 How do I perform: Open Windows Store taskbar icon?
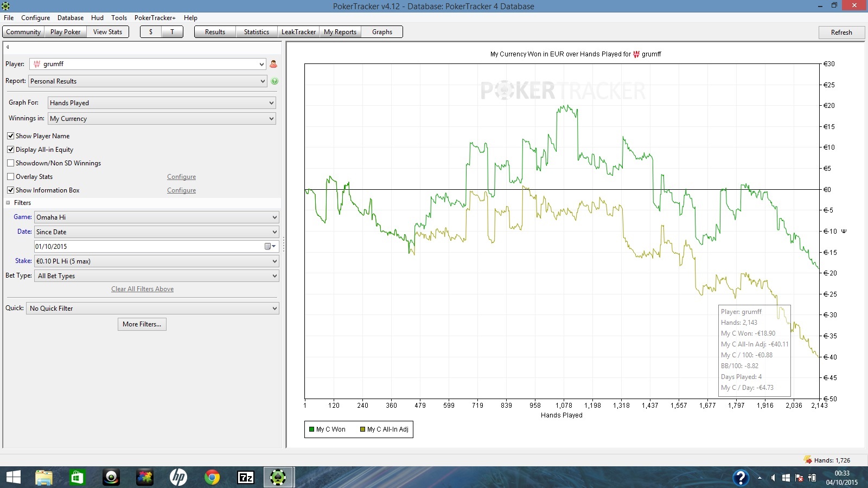pyautogui.click(x=78, y=477)
